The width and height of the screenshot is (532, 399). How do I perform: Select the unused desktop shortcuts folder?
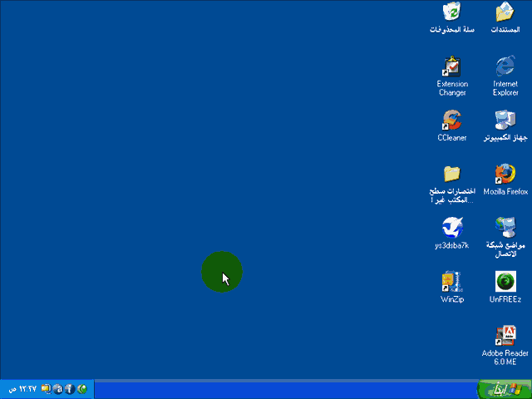(x=452, y=174)
